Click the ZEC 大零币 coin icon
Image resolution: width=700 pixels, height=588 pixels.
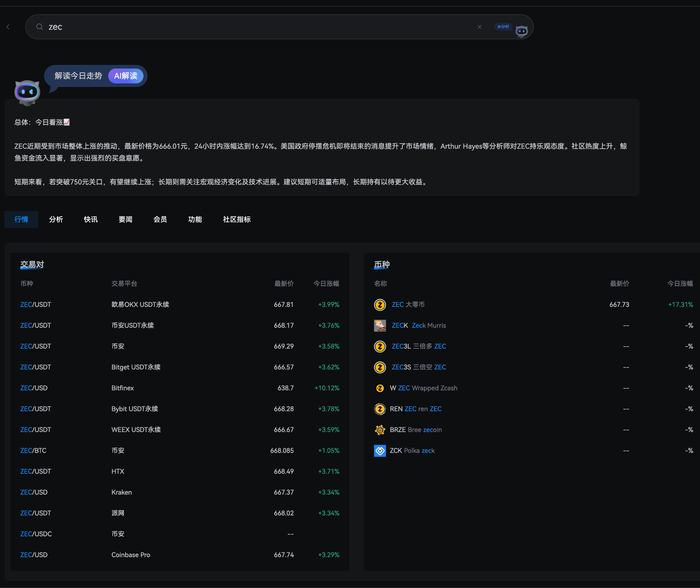point(380,305)
